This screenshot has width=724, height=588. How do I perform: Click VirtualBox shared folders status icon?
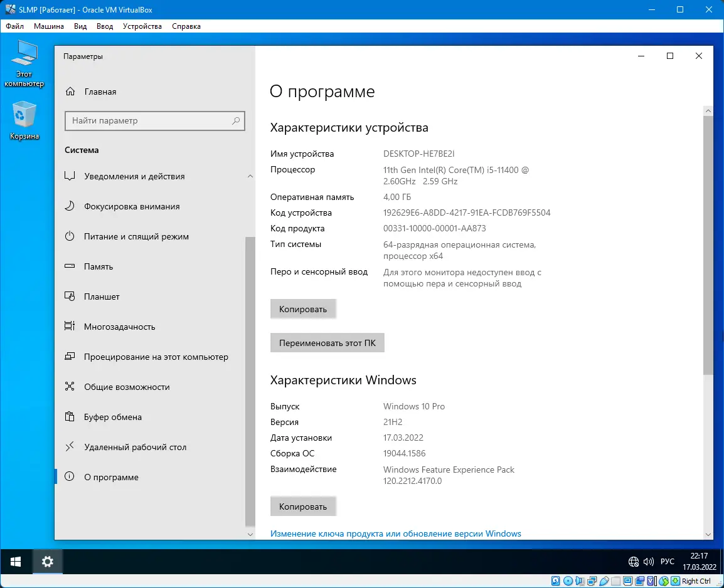coord(616,581)
